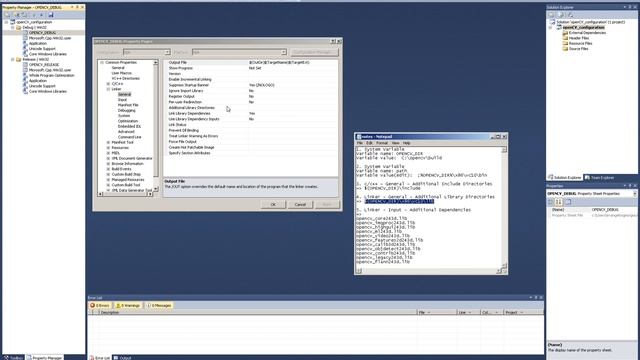The image size is (640, 360).
Task: Click the Description column header in Error List
Action: (257, 312)
